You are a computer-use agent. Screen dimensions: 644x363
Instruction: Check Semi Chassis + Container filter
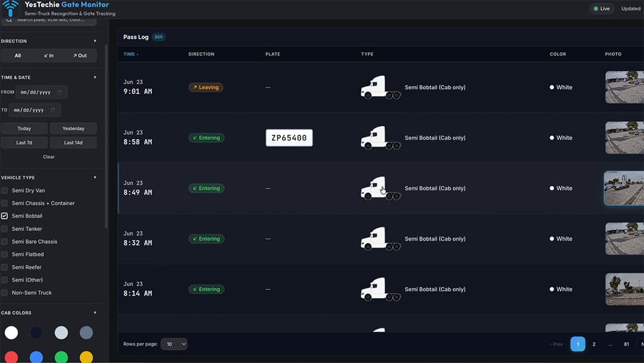click(x=5, y=203)
